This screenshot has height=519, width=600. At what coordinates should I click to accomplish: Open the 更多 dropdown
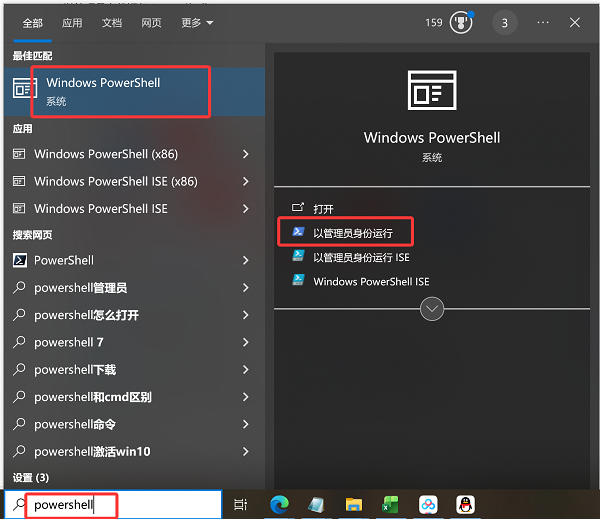pos(197,23)
